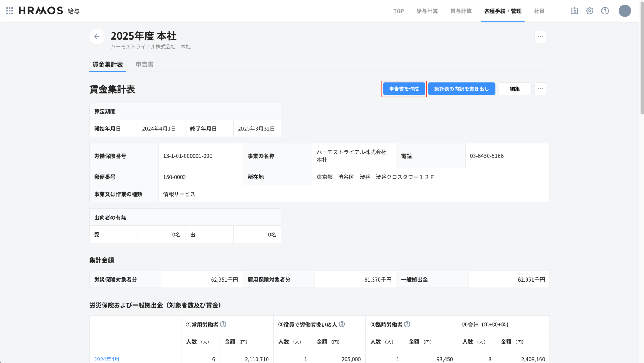Open 給与計算 in the top navigation
The height and width of the screenshot is (363, 644).
[x=427, y=11]
